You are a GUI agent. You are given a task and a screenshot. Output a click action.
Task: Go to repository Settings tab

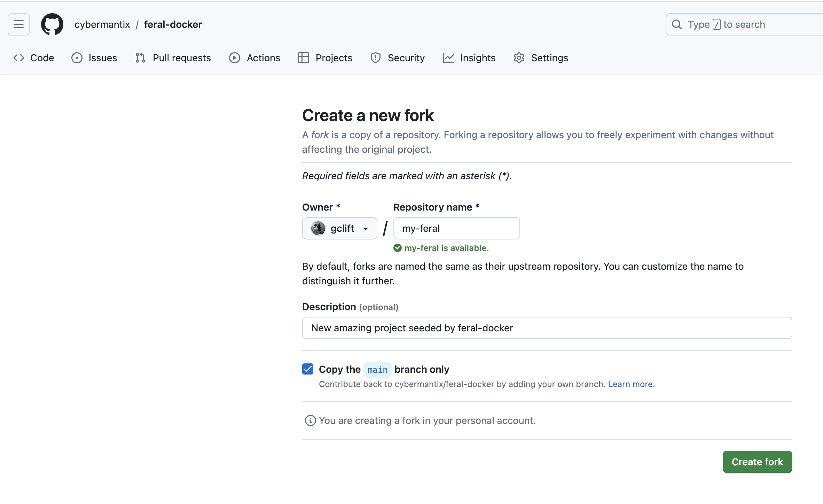click(541, 58)
